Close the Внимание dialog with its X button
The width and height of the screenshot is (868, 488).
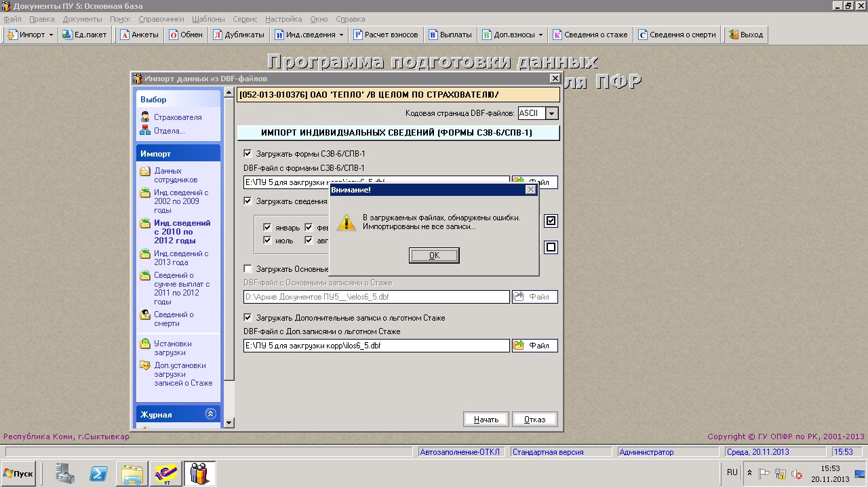point(530,190)
